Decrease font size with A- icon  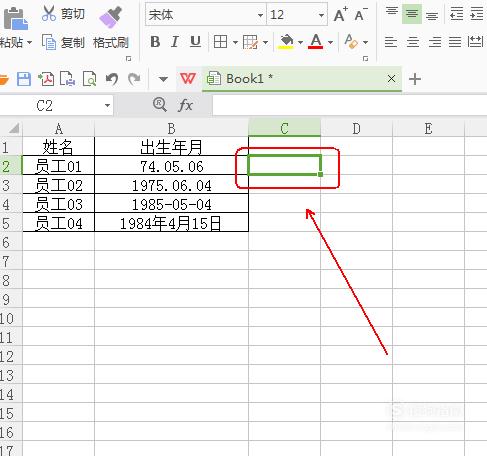click(x=361, y=15)
